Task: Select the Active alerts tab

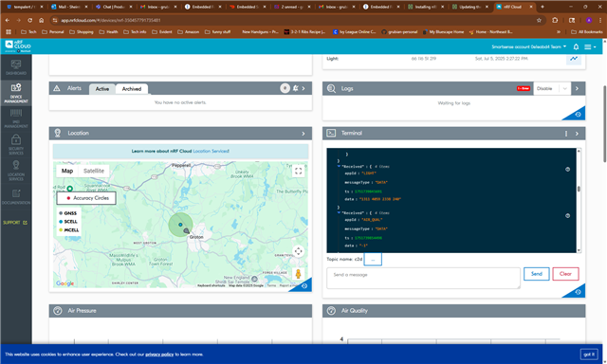Action: 102,89
